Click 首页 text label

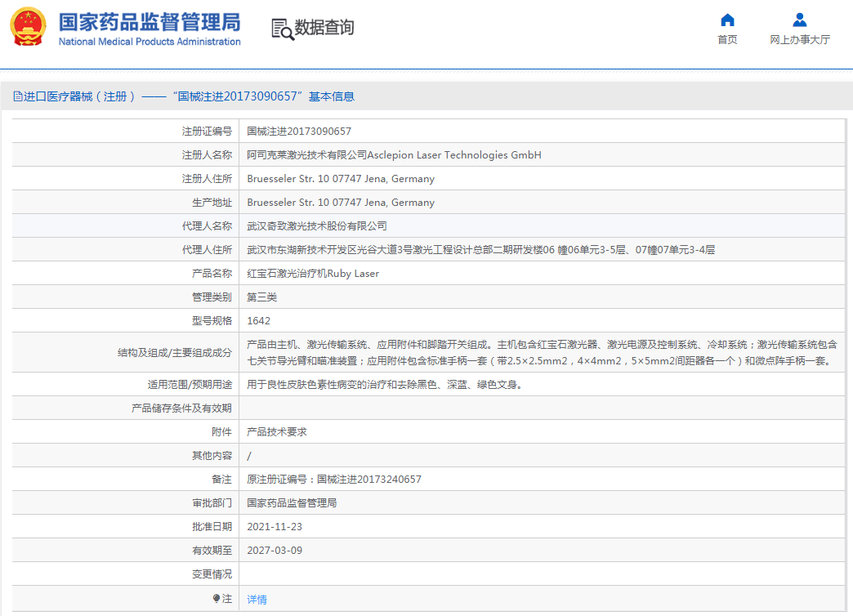click(727, 40)
